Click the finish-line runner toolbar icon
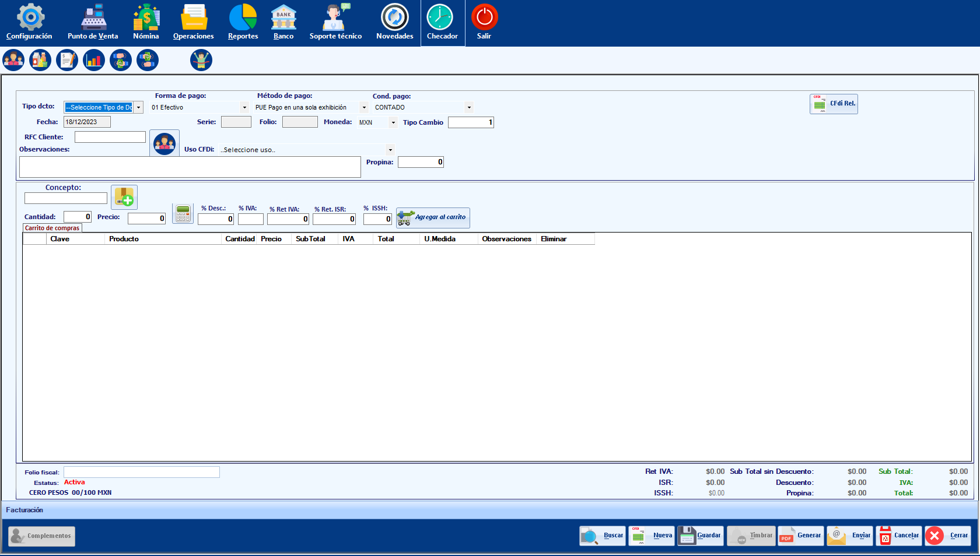Screen dimensions: 980x556 click(201, 60)
